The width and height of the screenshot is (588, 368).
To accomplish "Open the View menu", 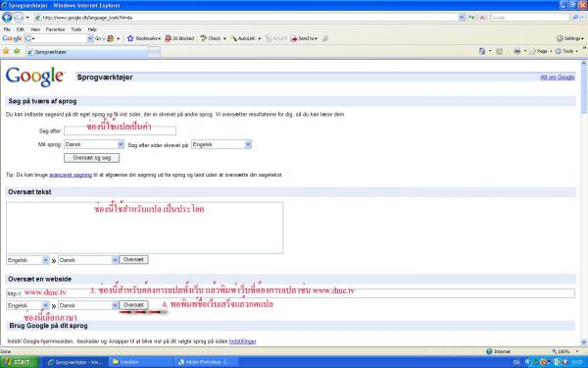I will click(x=35, y=29).
